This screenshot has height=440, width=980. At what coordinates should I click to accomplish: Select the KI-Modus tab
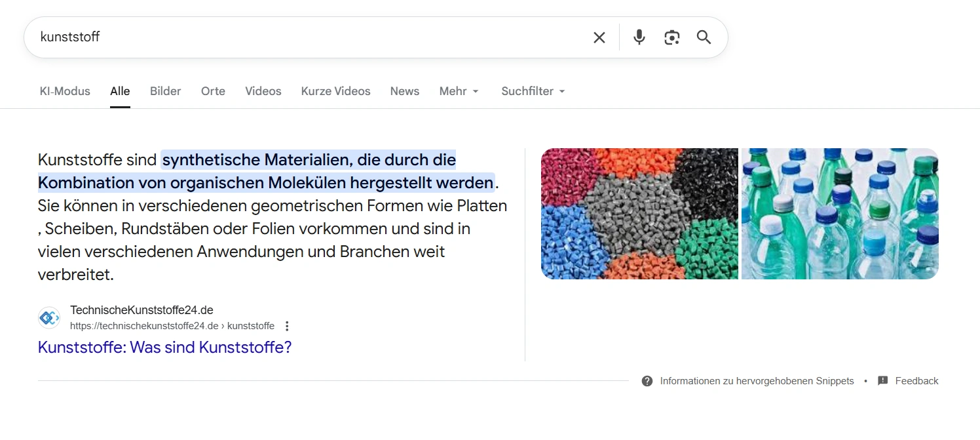tap(64, 91)
